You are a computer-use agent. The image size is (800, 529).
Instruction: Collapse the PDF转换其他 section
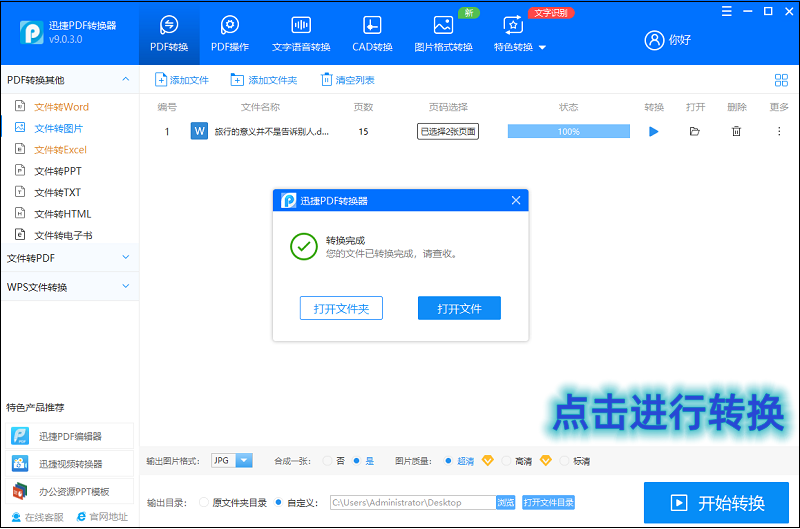pyautogui.click(x=126, y=80)
